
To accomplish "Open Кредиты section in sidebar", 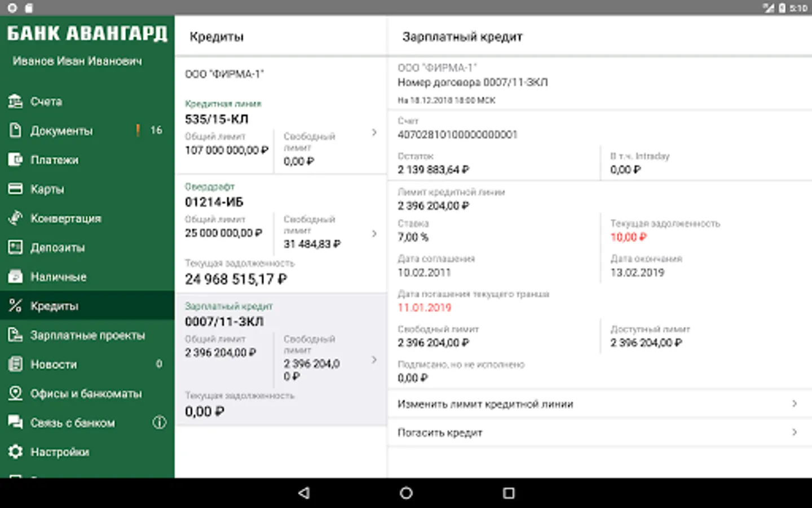I will coord(87,305).
